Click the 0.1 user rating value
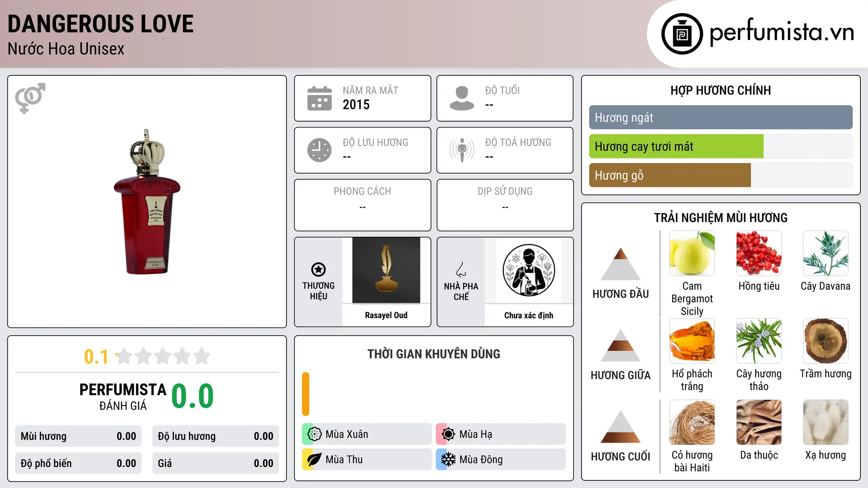The height and width of the screenshot is (488, 868). point(96,357)
